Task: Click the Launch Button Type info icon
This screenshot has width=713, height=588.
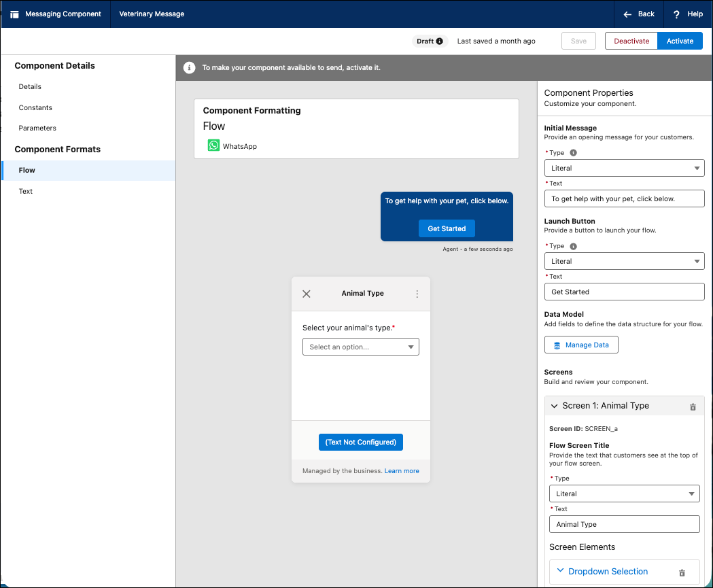Action: point(574,246)
